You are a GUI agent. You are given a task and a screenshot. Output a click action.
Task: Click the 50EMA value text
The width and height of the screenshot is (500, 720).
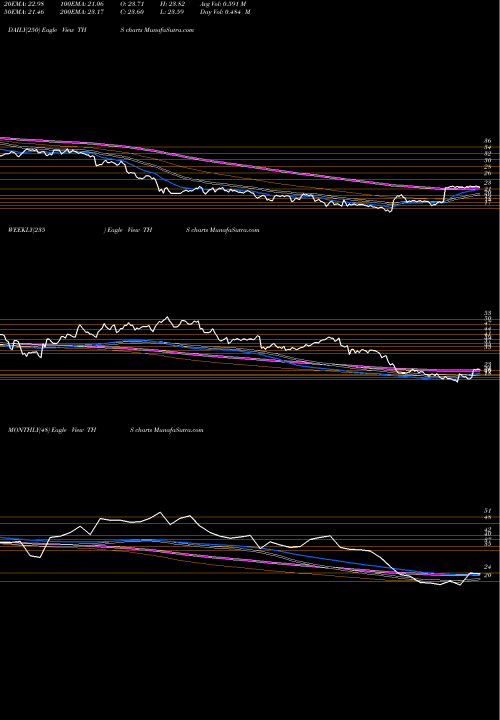click(22, 12)
